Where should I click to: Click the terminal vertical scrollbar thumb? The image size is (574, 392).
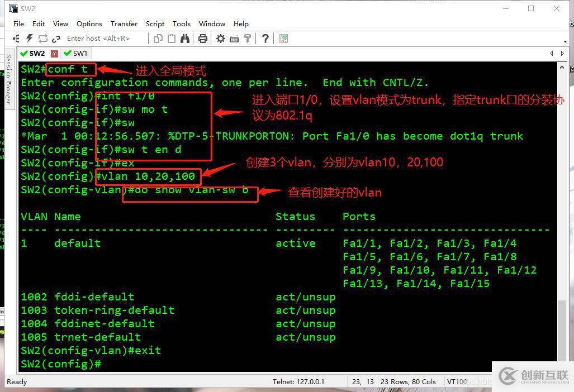tap(562, 330)
